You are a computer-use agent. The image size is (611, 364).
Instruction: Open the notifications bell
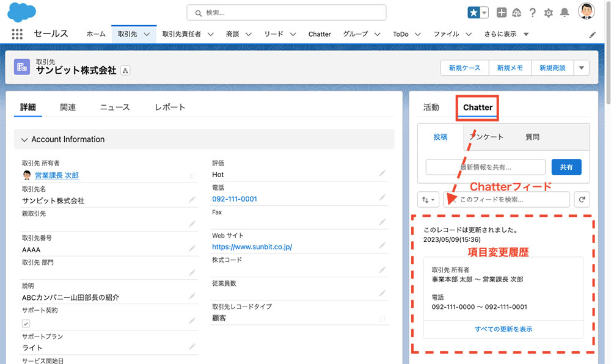coord(564,13)
